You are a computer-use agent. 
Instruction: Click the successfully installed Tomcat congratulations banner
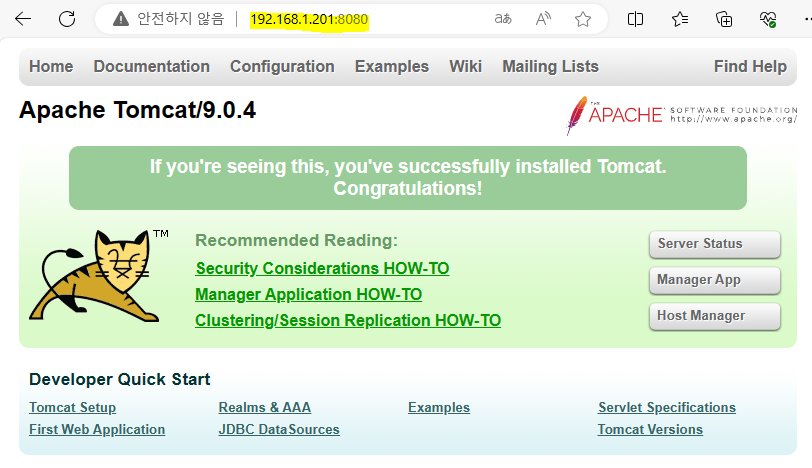coord(408,178)
